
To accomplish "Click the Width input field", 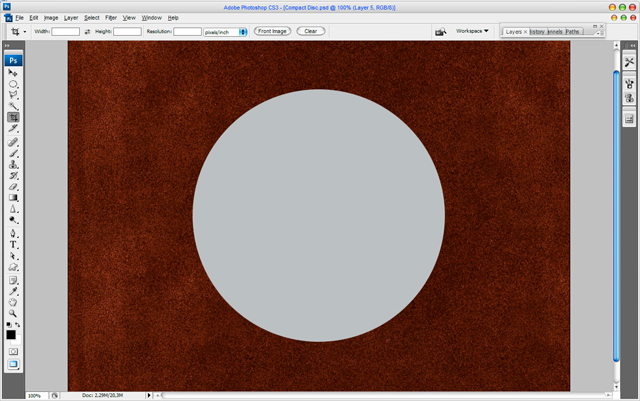I will [x=65, y=31].
